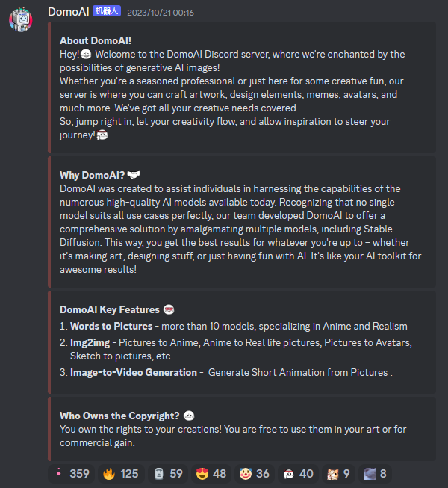This screenshot has width=448, height=488.
Task: Click the last reaction showing 8
Action: pyautogui.click(x=376, y=473)
